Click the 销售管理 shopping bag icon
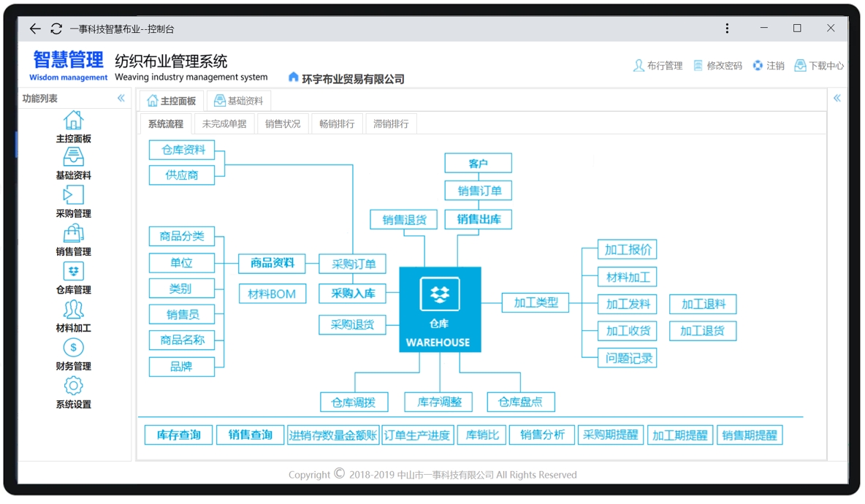The image size is (865, 504). (x=73, y=234)
